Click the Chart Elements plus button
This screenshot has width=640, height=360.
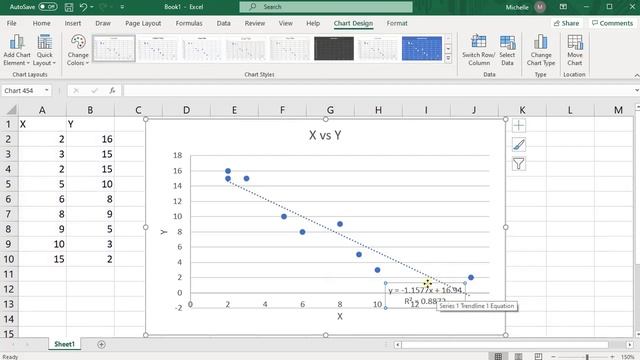click(519, 126)
